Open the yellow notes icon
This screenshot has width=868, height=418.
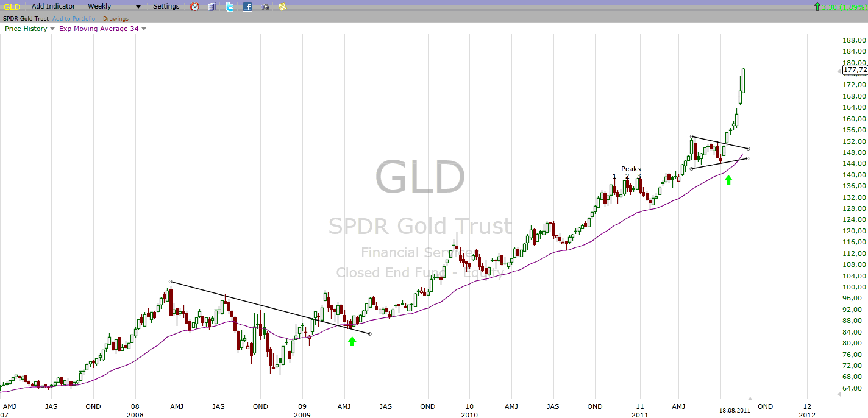pyautogui.click(x=282, y=7)
